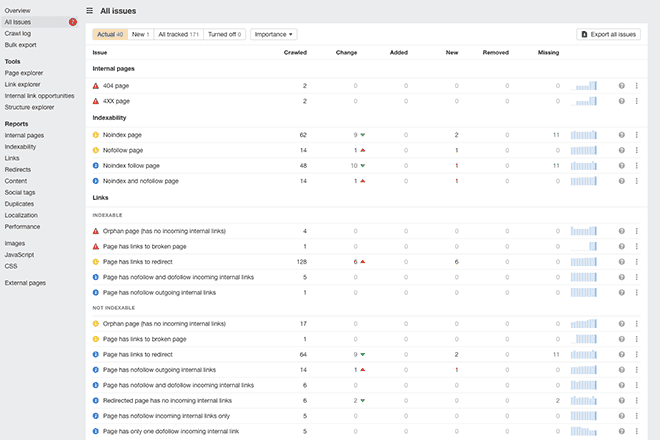This screenshot has height=440, width=660.
Task: Open Localization report in sidebar
Action: tap(21, 215)
